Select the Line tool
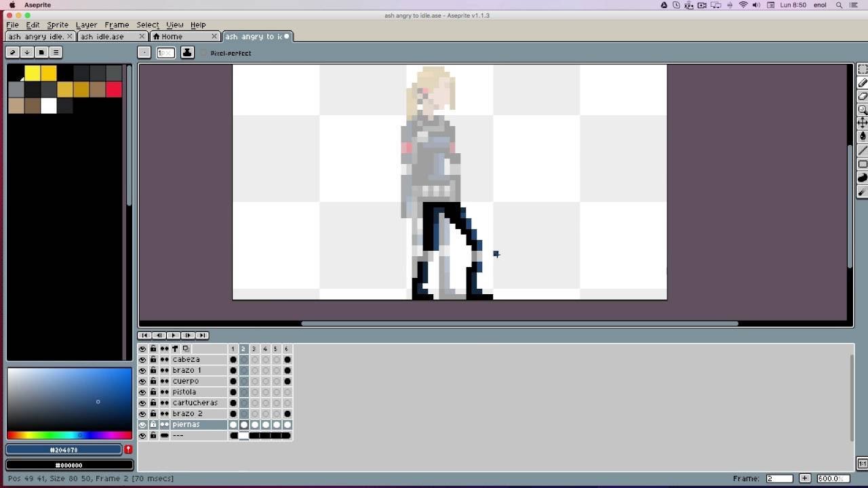This screenshot has height=488, width=868. click(x=863, y=150)
